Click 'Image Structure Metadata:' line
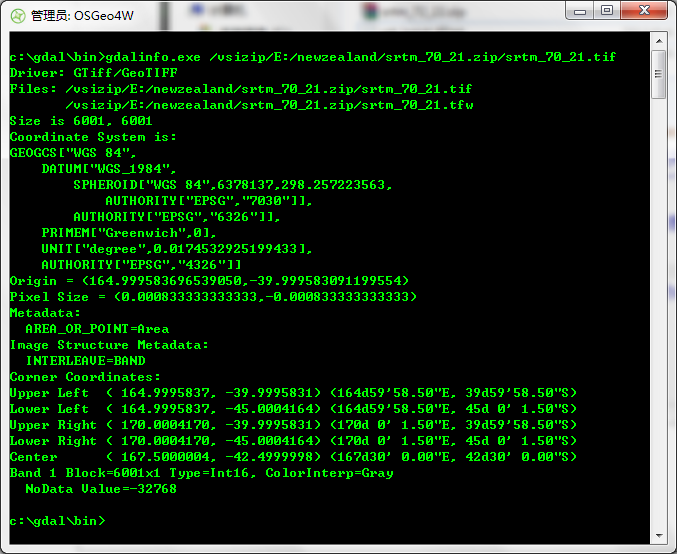Viewport: 677px width, 554px height. point(109,345)
